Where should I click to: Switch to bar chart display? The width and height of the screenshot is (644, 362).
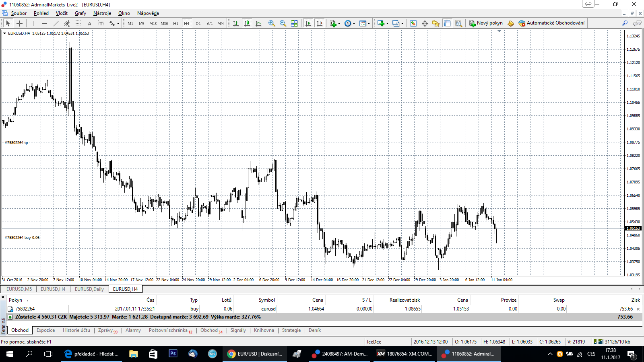click(x=236, y=23)
